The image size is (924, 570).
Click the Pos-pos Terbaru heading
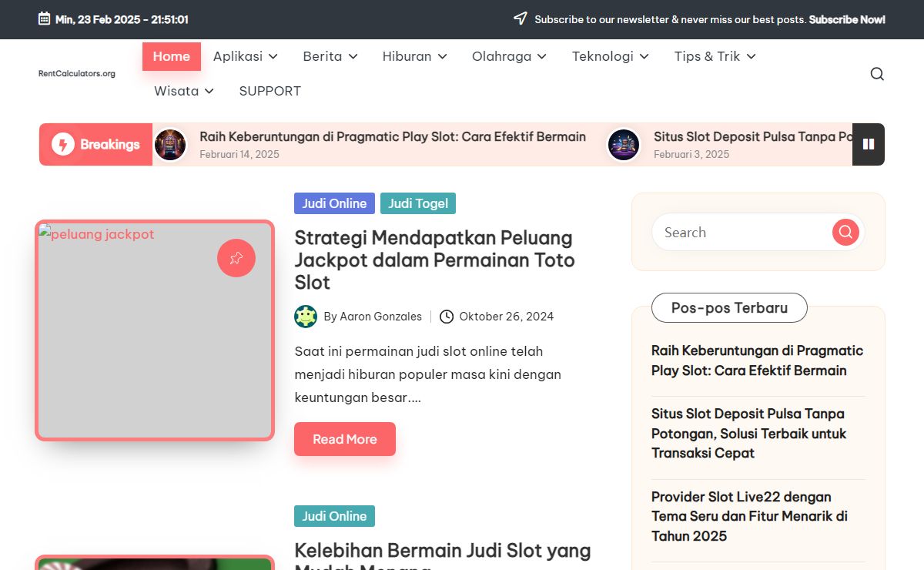(729, 307)
